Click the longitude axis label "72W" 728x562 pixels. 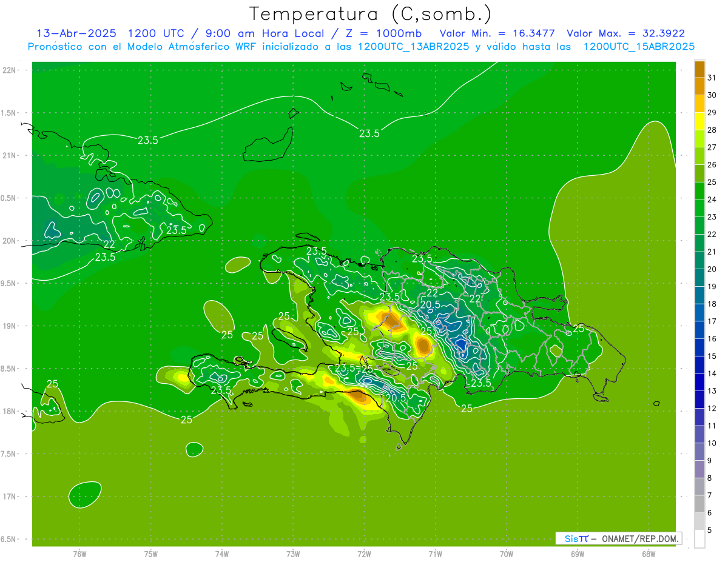(x=364, y=554)
